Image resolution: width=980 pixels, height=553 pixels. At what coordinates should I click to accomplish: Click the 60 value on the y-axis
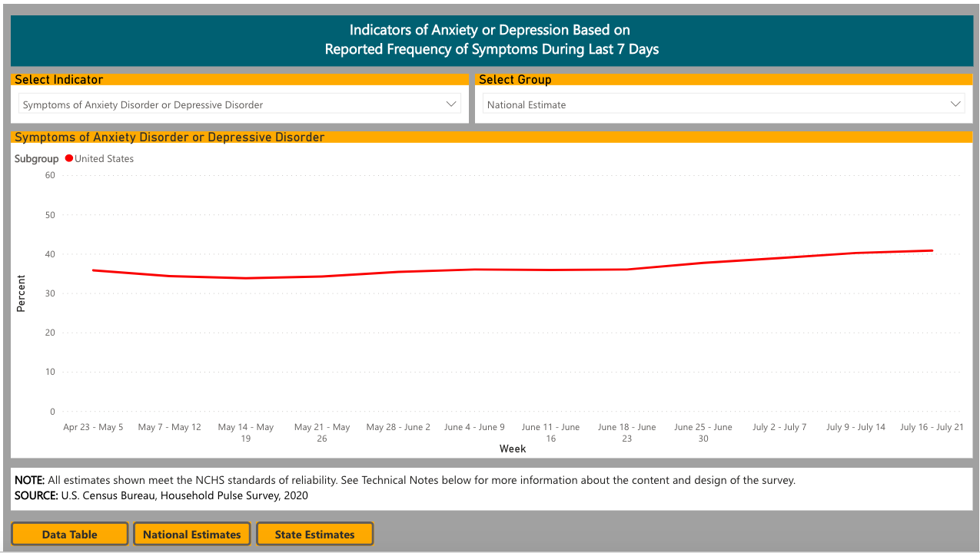(x=50, y=175)
